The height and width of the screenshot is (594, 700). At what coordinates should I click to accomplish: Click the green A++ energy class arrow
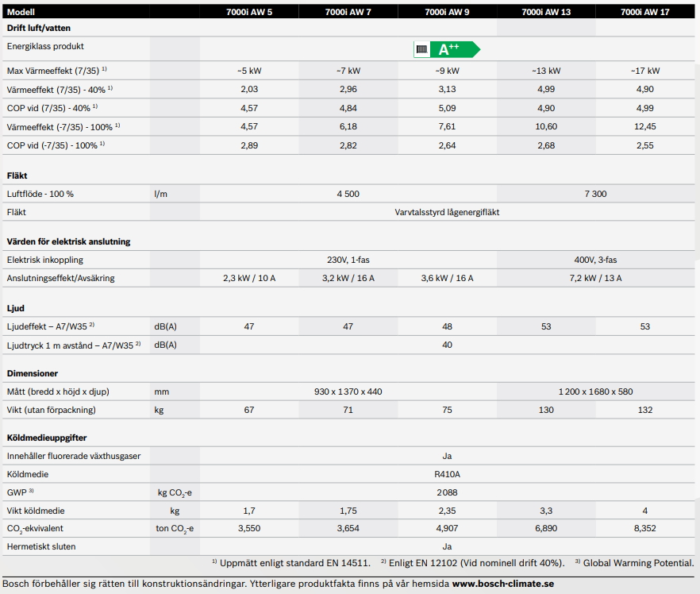(454, 50)
